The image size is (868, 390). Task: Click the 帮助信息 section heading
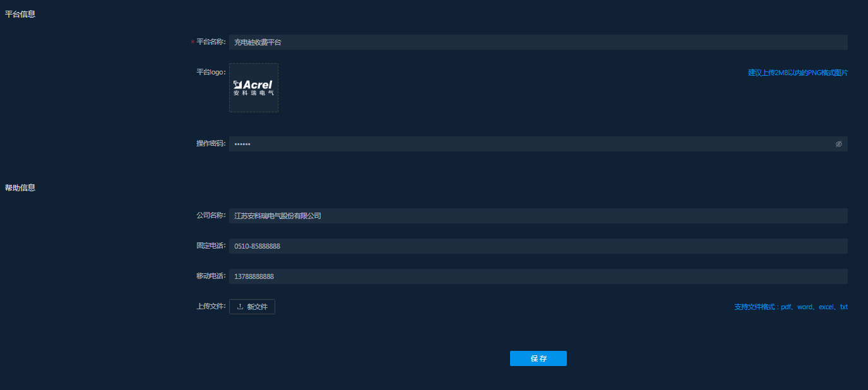pos(20,187)
